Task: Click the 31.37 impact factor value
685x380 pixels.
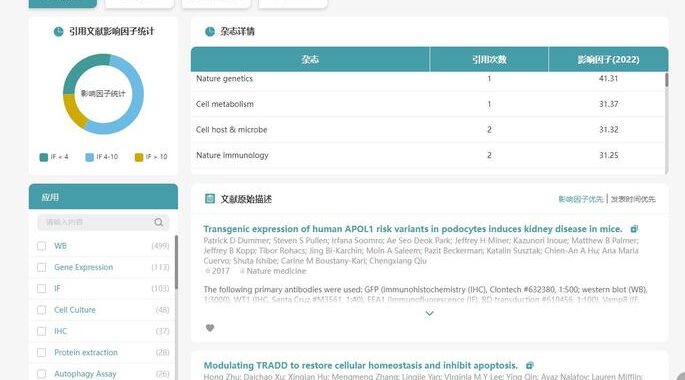Action: pyautogui.click(x=609, y=104)
